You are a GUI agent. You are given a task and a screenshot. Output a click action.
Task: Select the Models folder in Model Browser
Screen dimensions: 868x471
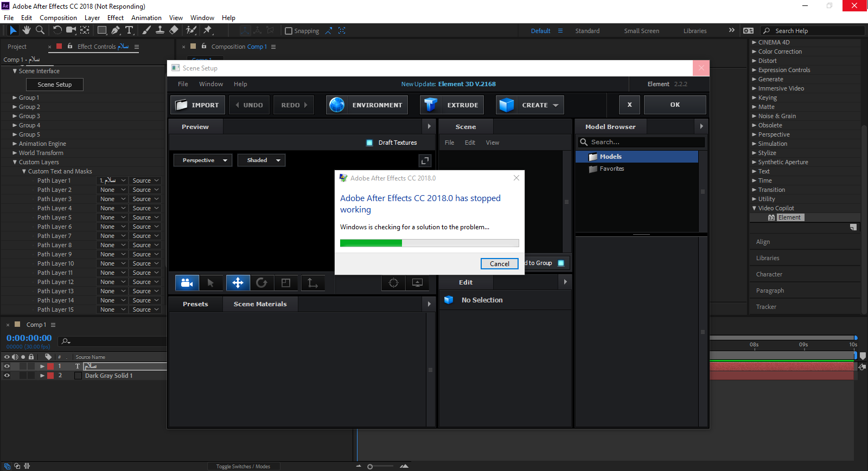click(x=637, y=157)
